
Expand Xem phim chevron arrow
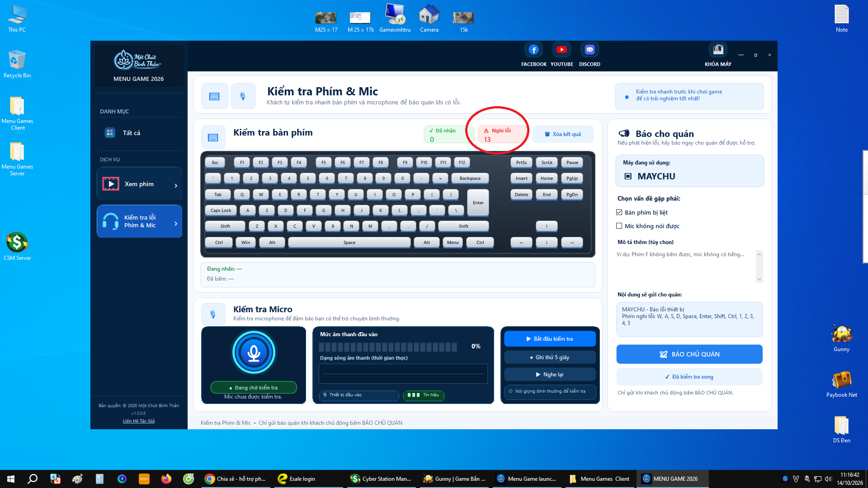coord(176,185)
